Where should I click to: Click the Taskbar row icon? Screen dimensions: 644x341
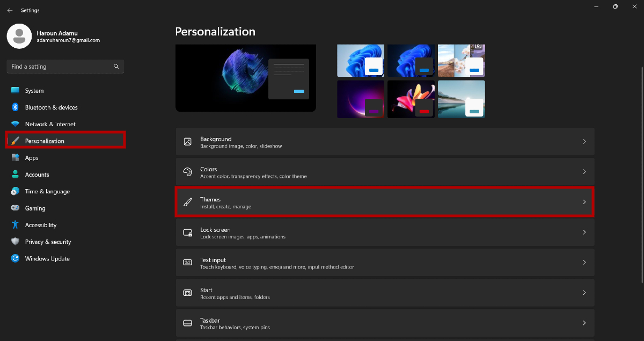[x=188, y=323]
